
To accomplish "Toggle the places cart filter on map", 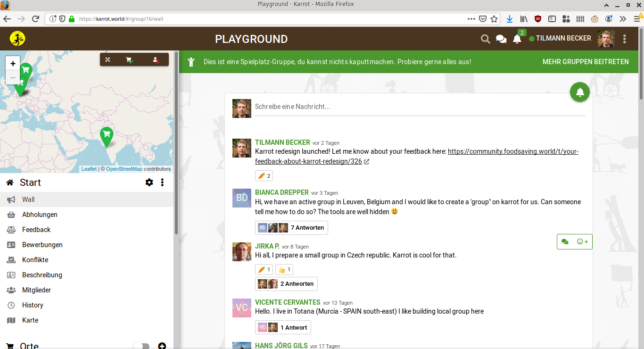I will [x=129, y=60].
